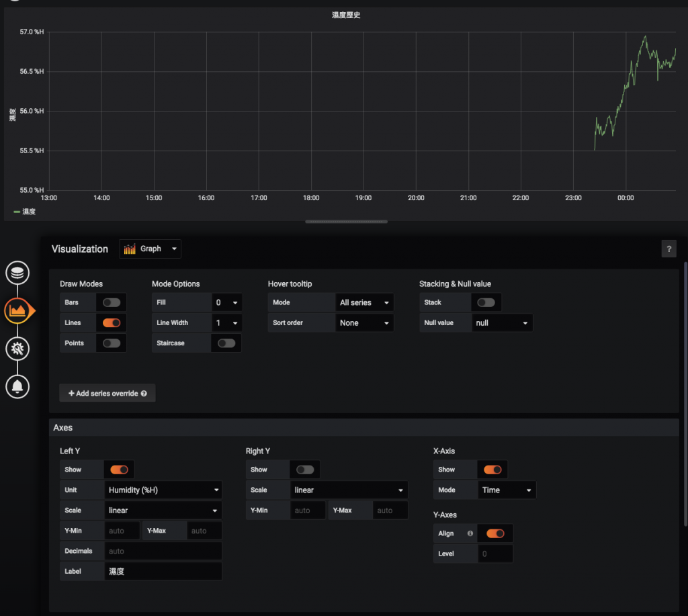Click the Align info icon
Image resolution: width=688 pixels, height=616 pixels.
[x=470, y=533]
